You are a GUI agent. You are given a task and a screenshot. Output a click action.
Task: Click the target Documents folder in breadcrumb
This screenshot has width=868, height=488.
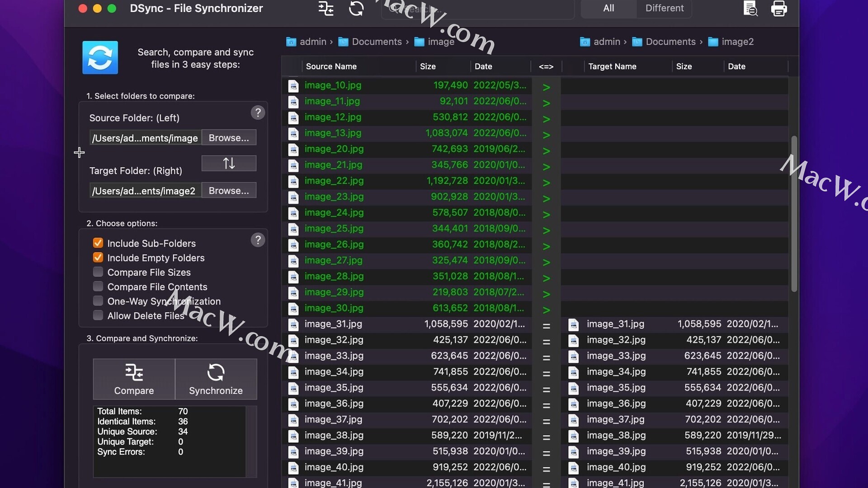tap(664, 42)
